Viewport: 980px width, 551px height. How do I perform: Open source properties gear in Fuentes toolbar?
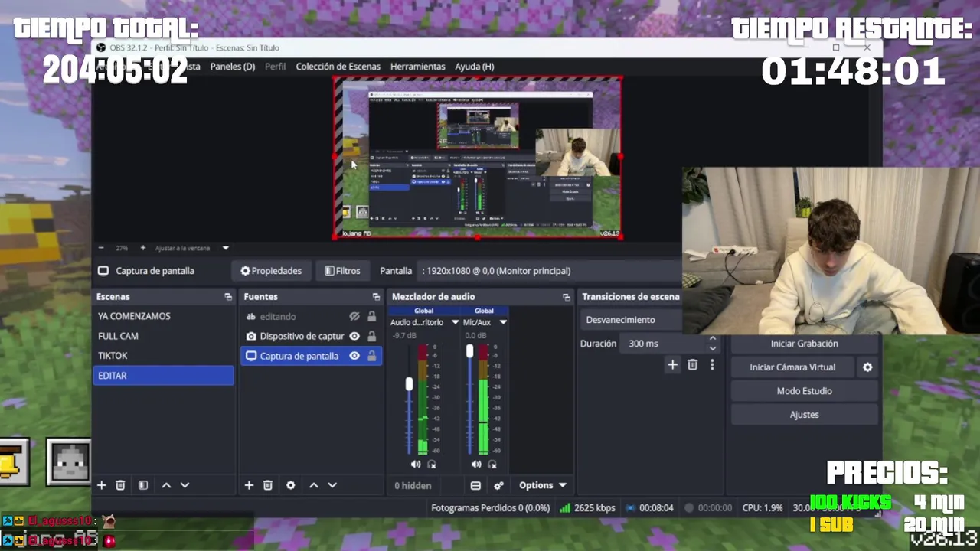290,485
